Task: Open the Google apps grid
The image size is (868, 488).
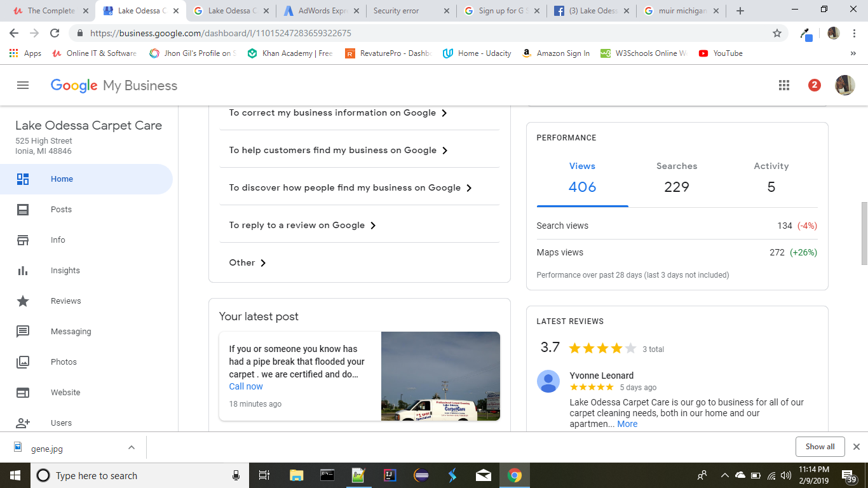Action: [x=784, y=85]
